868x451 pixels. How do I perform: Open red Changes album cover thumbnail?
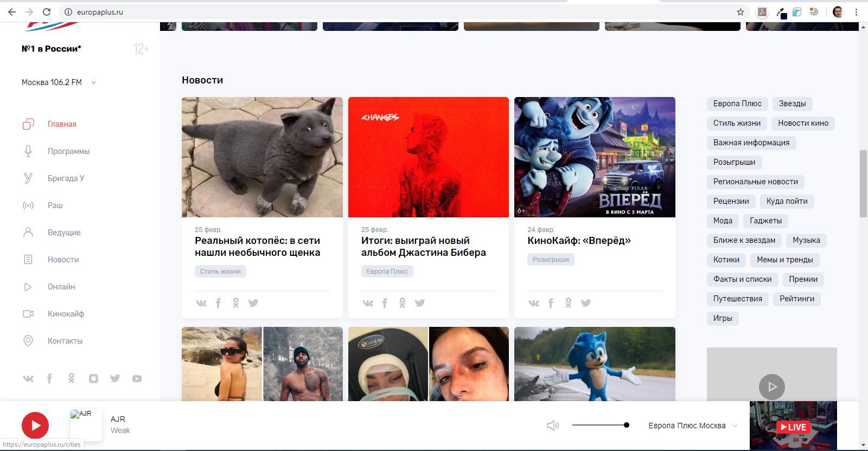pyautogui.click(x=429, y=157)
